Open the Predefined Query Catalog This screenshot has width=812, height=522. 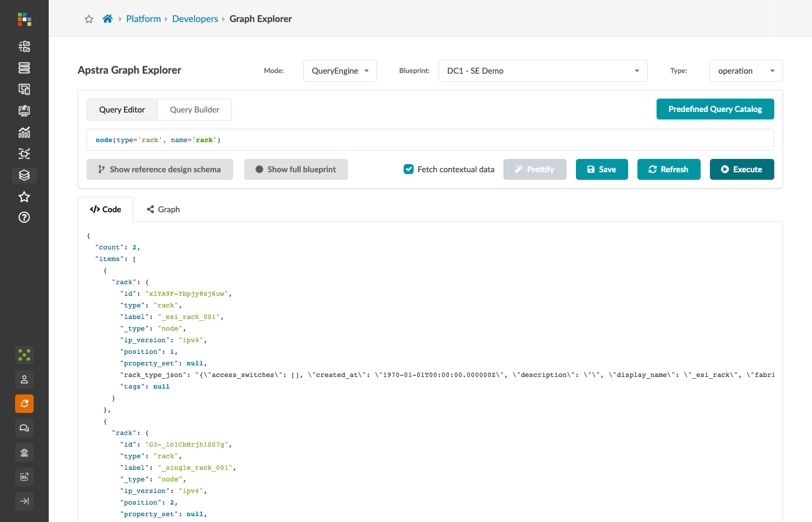(715, 109)
